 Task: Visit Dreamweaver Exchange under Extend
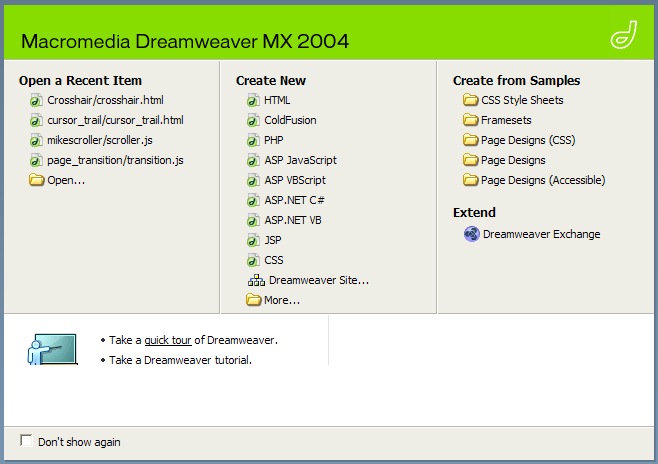click(x=541, y=234)
